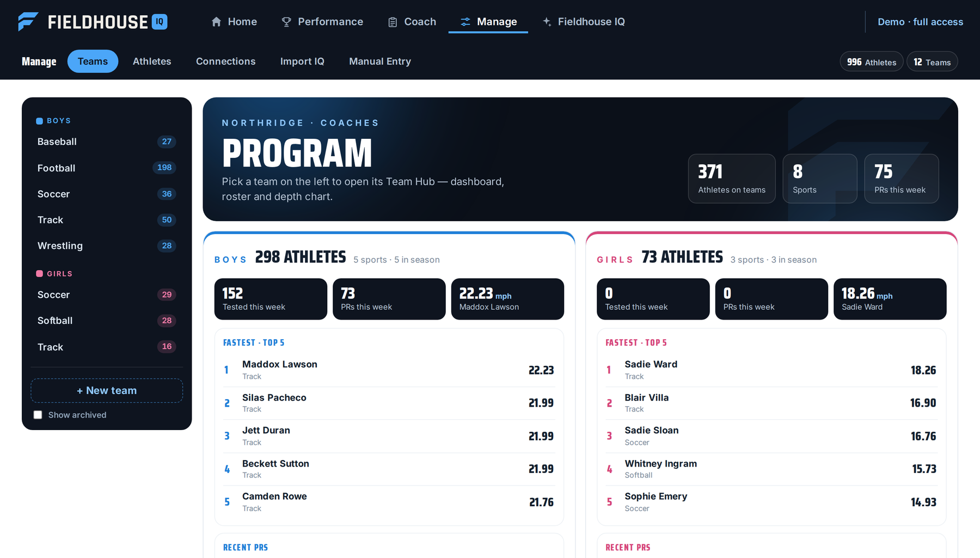Viewport: 980px width, 558px height.
Task: Click the 371 Athletes on teams stat
Action: 732,179
